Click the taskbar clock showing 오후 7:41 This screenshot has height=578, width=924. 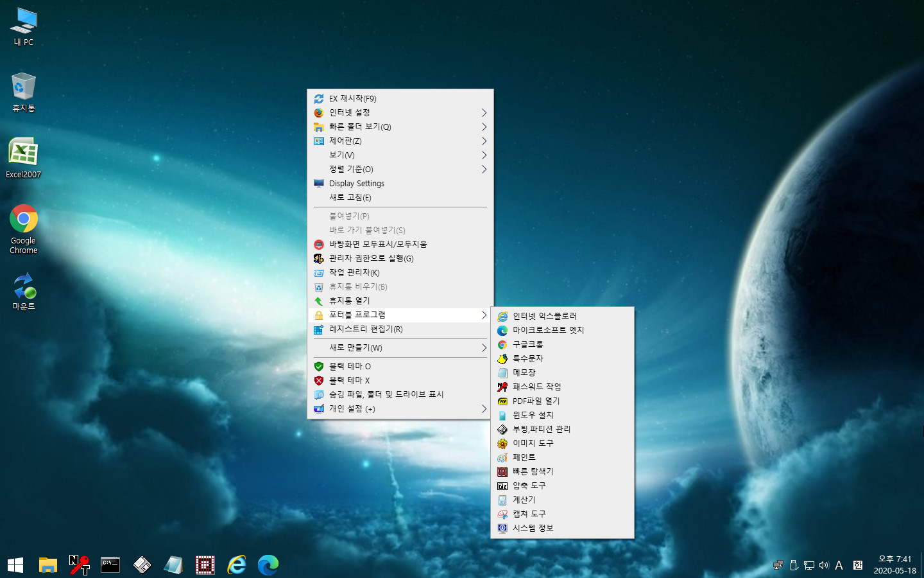click(894, 565)
